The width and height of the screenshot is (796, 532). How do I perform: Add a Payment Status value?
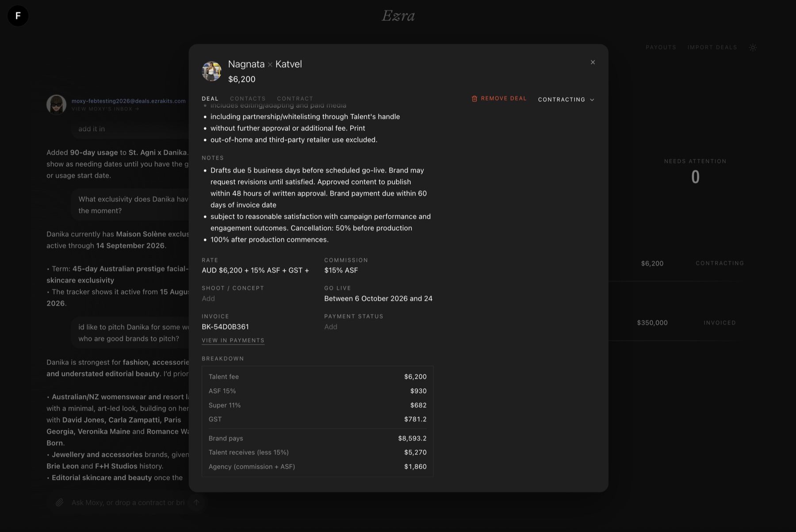(331, 327)
